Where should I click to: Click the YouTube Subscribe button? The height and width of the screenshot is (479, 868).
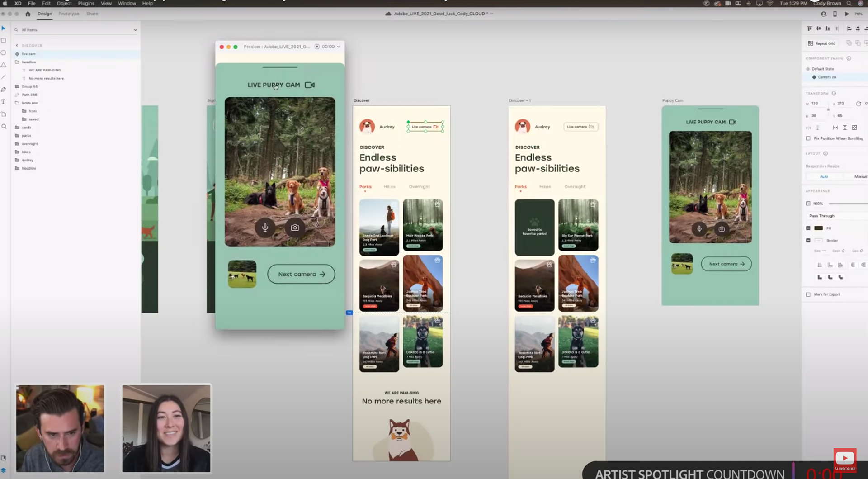[845, 460]
